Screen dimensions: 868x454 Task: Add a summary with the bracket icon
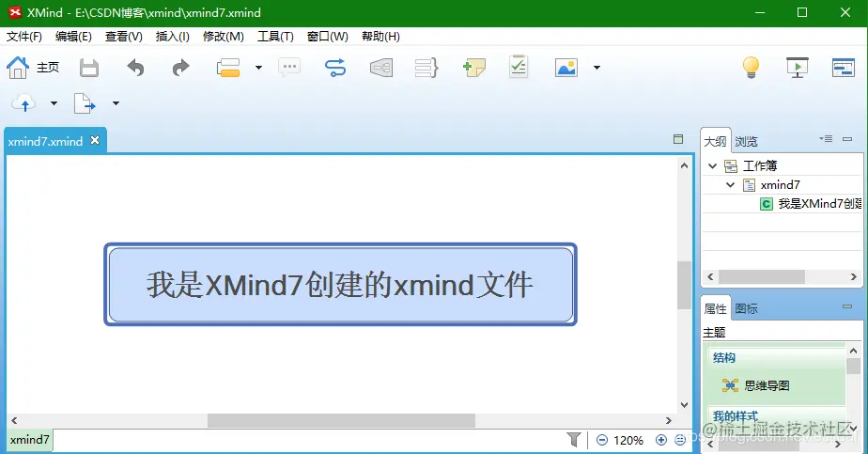426,68
